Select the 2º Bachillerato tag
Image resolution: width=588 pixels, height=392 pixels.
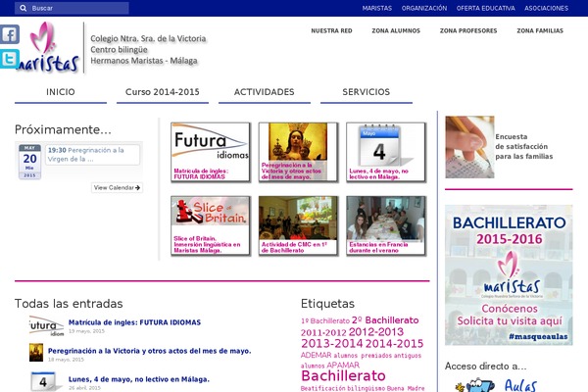[x=385, y=320]
